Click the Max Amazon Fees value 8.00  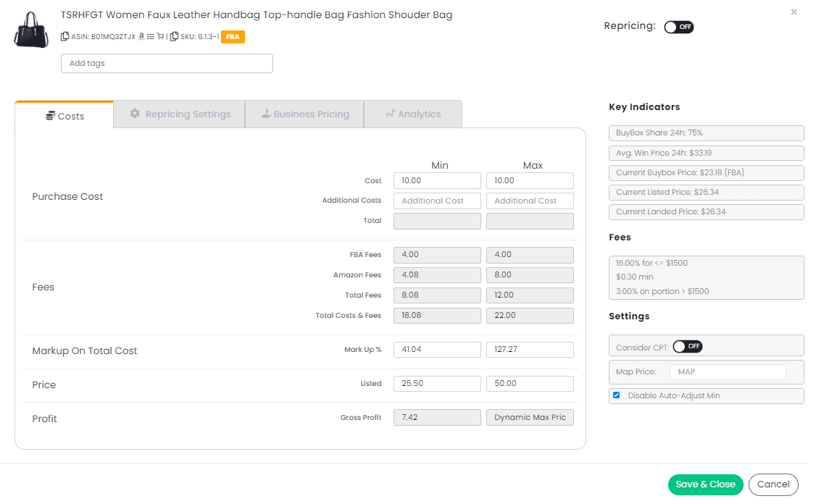tap(530, 275)
